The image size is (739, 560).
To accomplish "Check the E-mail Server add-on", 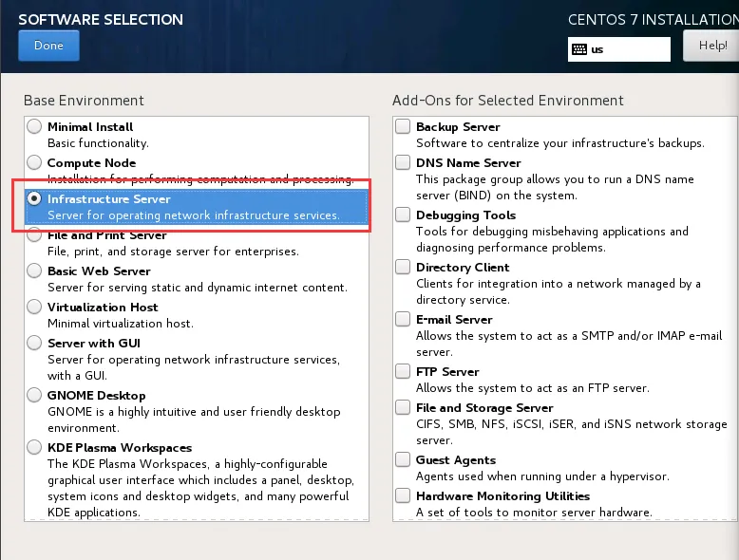I will click(403, 319).
